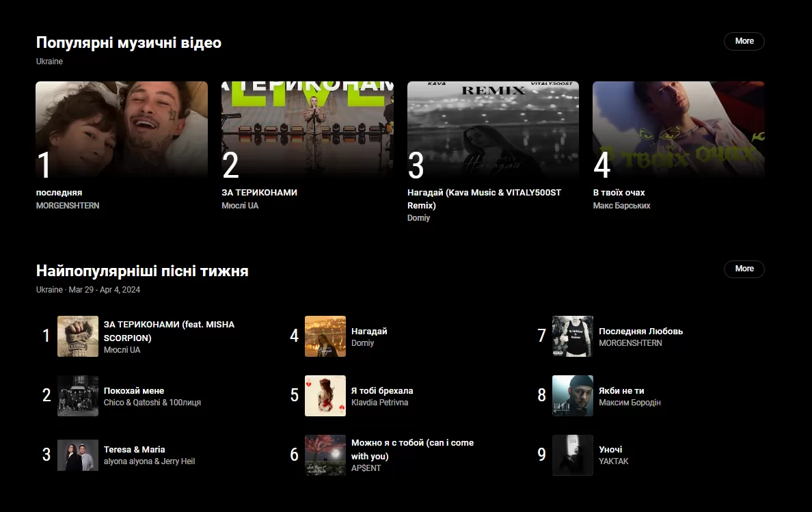812x512 pixels.
Task: Open song title Покохай мене
Action: point(133,391)
